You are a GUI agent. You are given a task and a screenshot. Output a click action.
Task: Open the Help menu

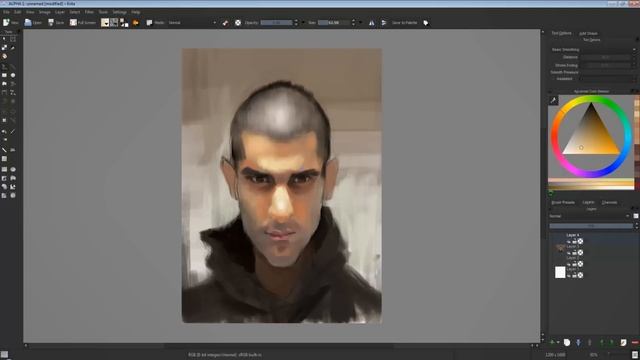click(x=136, y=12)
